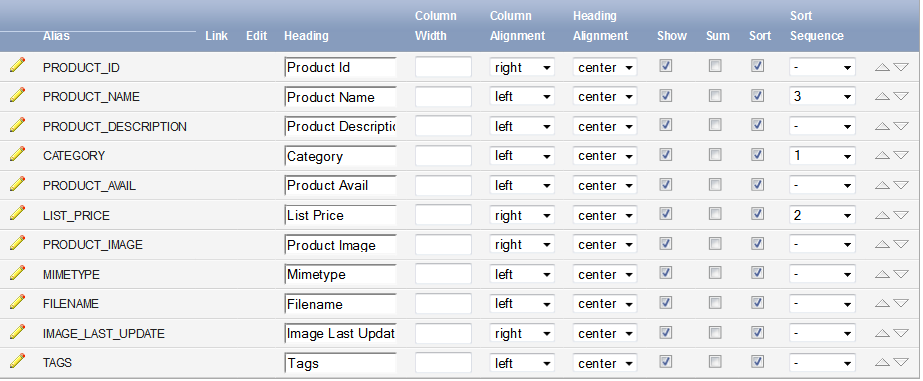Click Column Width field for MIMETYPE
923x381 pixels.
(x=443, y=274)
